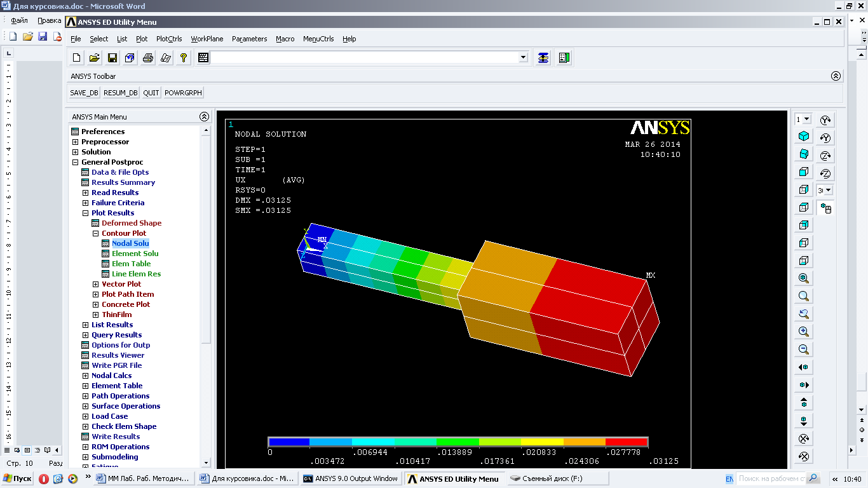Select Deformed Shape in the tree

[132, 223]
